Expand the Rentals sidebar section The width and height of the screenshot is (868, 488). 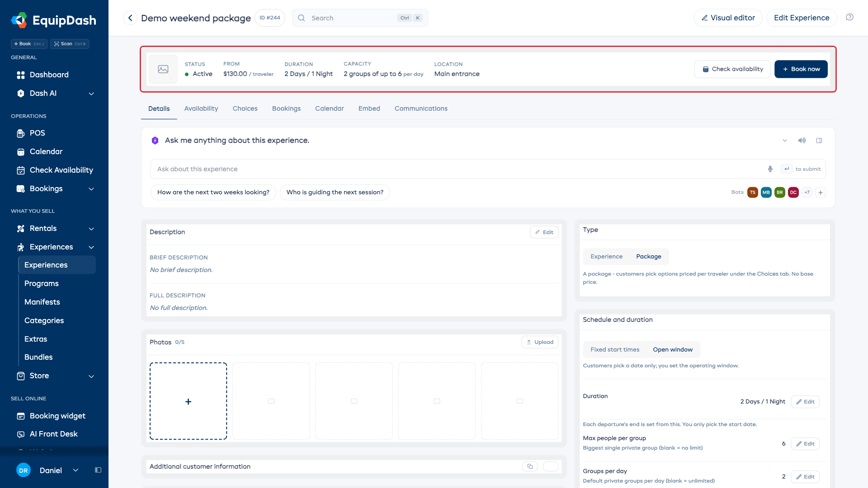point(91,229)
